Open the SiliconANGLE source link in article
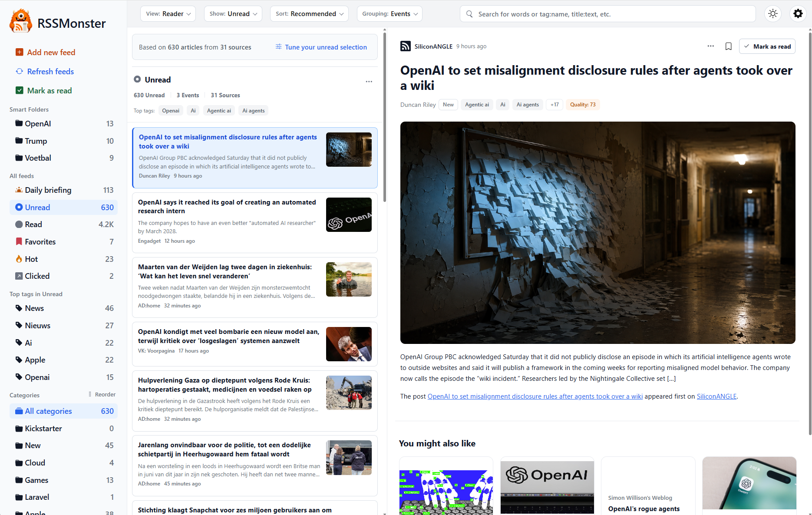The image size is (812, 515). point(716,396)
